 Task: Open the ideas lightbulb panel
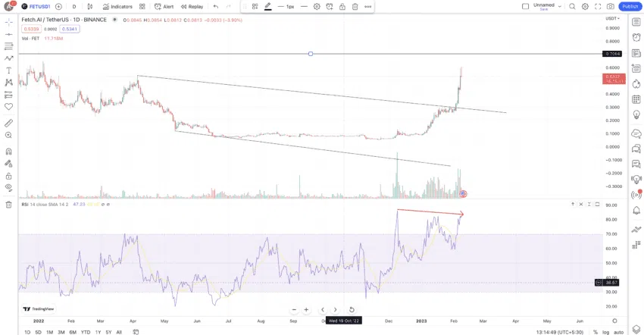(636, 114)
